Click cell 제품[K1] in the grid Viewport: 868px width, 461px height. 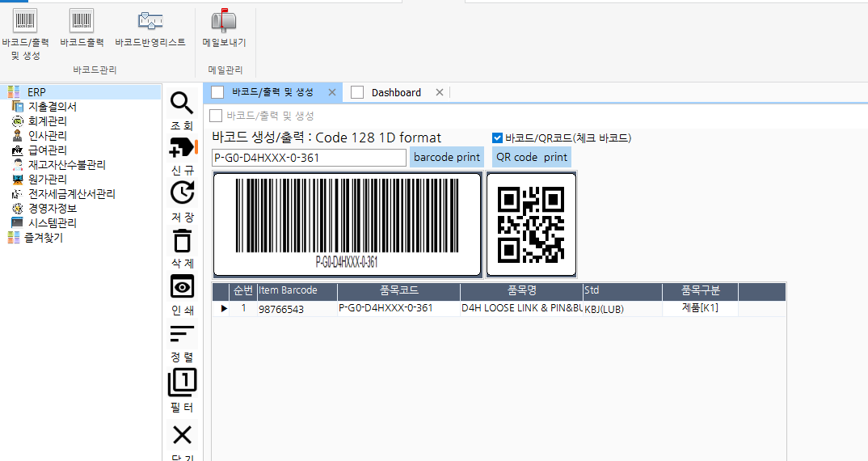(x=700, y=308)
